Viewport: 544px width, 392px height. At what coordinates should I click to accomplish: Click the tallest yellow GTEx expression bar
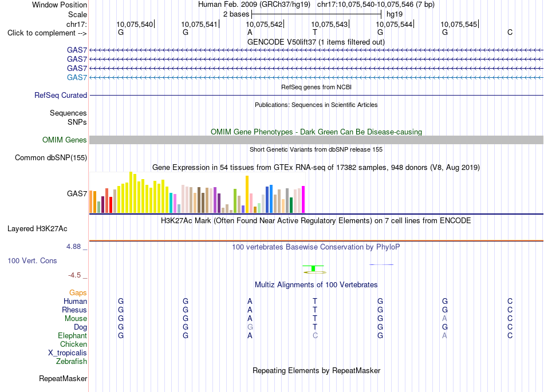pyautogui.click(x=131, y=192)
